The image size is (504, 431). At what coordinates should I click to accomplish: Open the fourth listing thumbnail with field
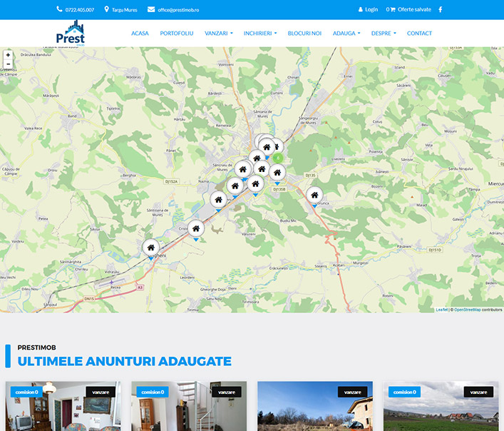point(441,406)
